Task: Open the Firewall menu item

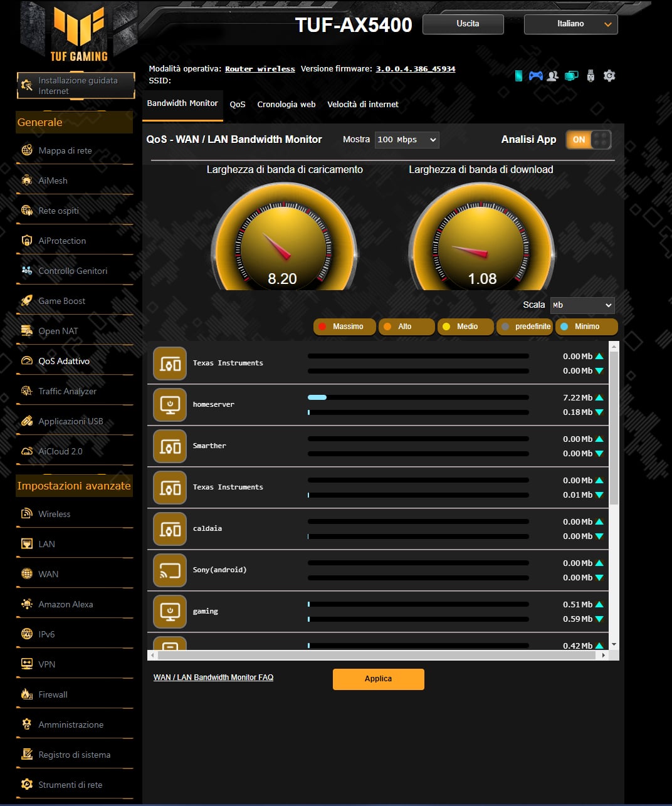Action: [x=75, y=694]
